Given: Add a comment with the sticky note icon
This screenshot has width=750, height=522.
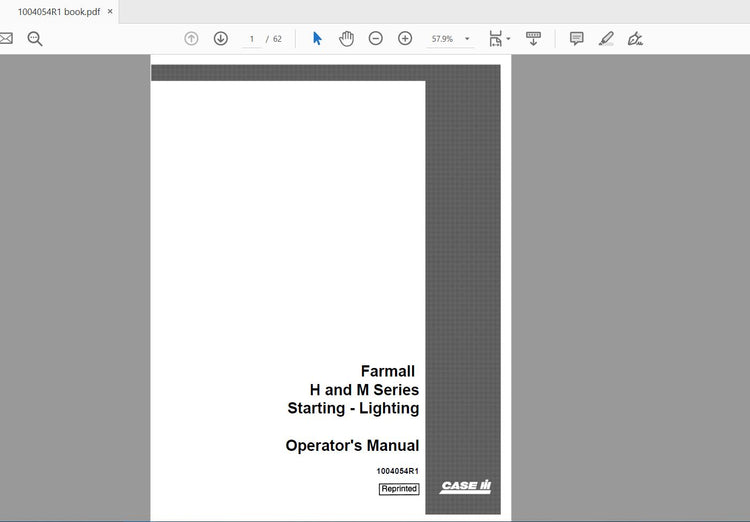Looking at the screenshot, I should tap(577, 38).
